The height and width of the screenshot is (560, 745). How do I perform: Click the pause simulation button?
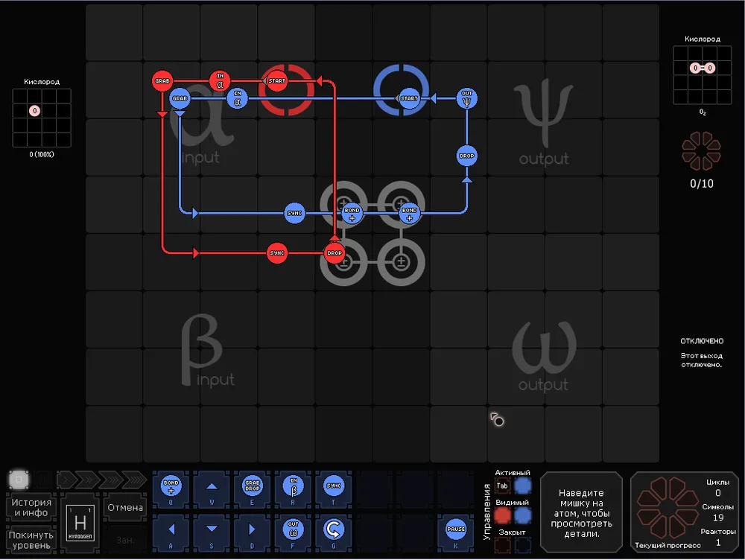42,480
